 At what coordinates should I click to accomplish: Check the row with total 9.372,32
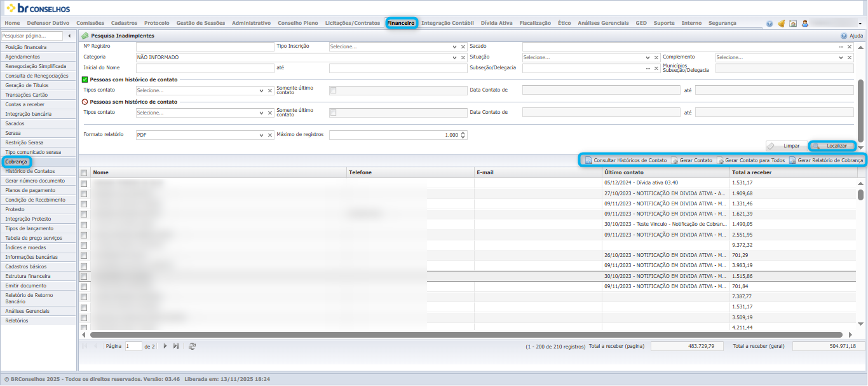point(84,245)
